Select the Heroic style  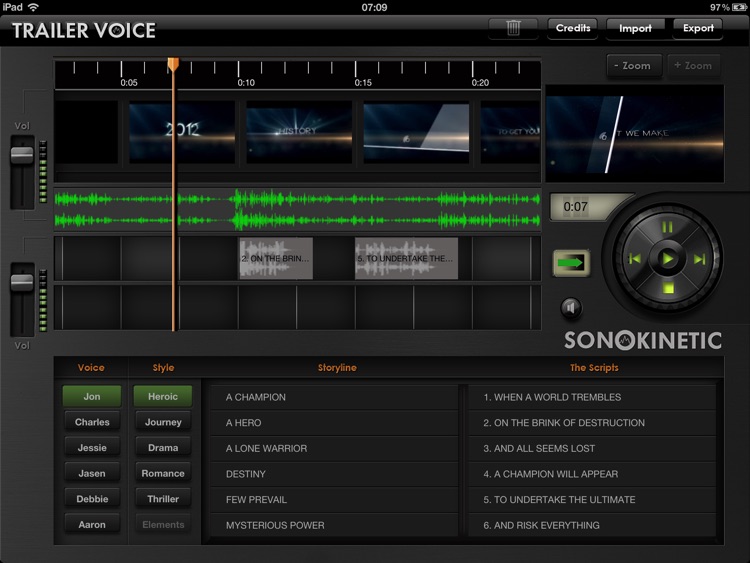click(163, 397)
